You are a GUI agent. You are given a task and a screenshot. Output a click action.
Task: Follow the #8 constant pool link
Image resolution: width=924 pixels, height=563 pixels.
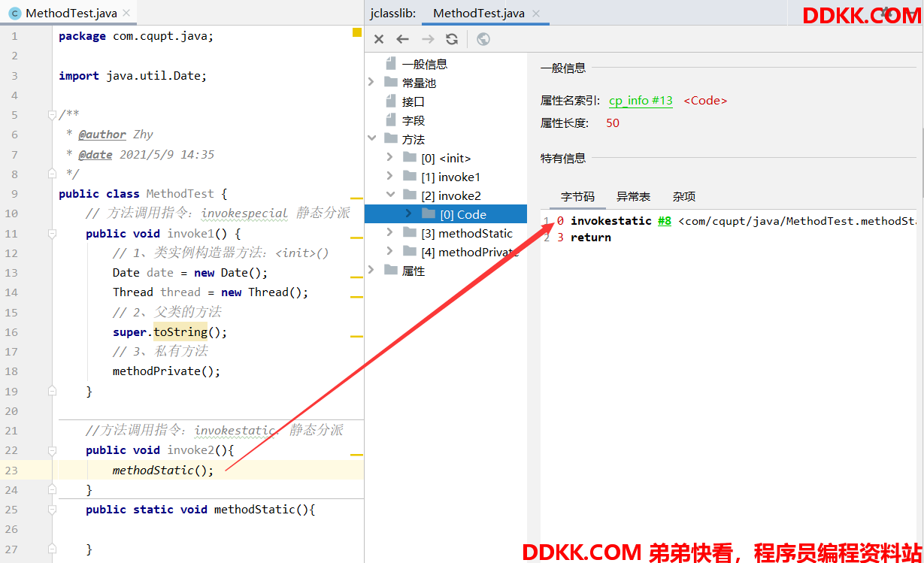click(665, 221)
